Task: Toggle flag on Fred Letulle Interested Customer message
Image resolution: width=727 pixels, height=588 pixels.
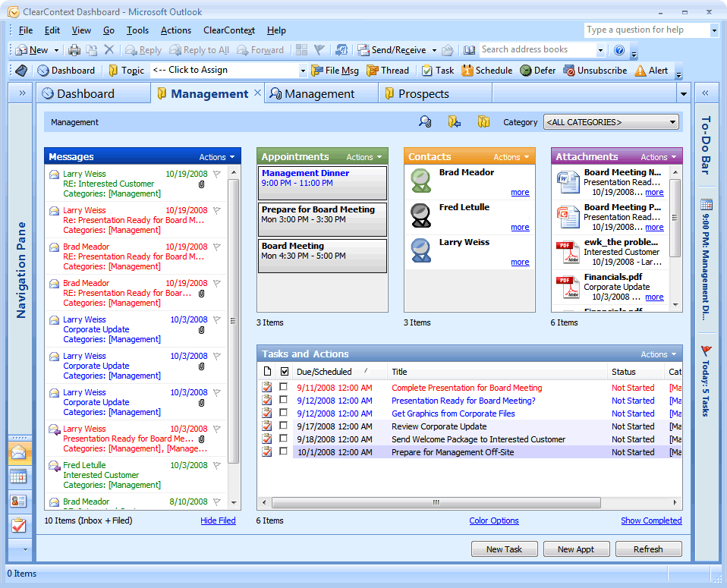Action: pyautogui.click(x=216, y=465)
